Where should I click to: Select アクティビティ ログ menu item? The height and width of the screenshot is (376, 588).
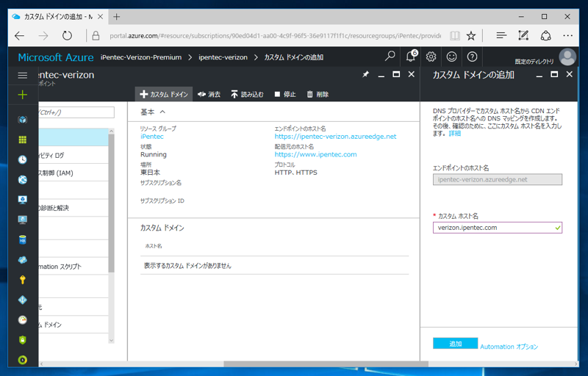pos(73,155)
